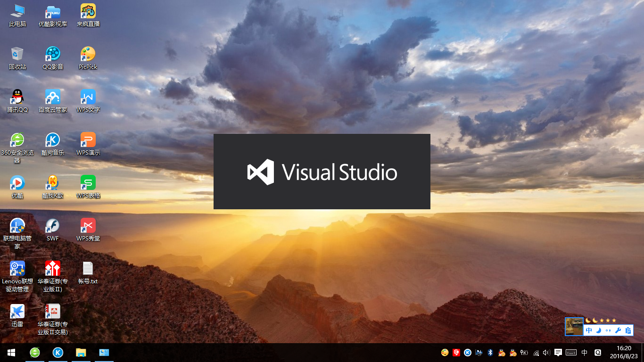Launch WPS秀堂 desktop shortcut
Screen dimensions: 644x362
[x=88, y=230]
